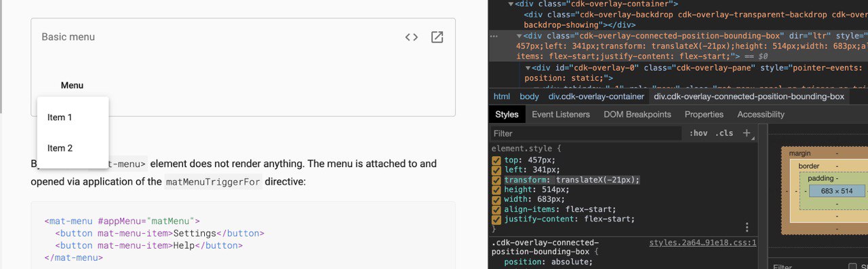Open the Event Listeners tab
Viewport: 868px width, 269px height.
point(561,114)
